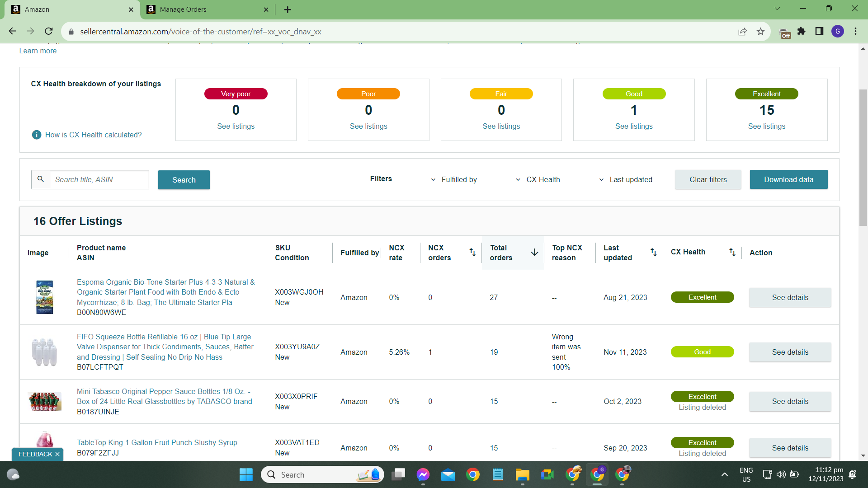The width and height of the screenshot is (868, 488).
Task: Select the Amazon browser tab
Action: point(72,9)
